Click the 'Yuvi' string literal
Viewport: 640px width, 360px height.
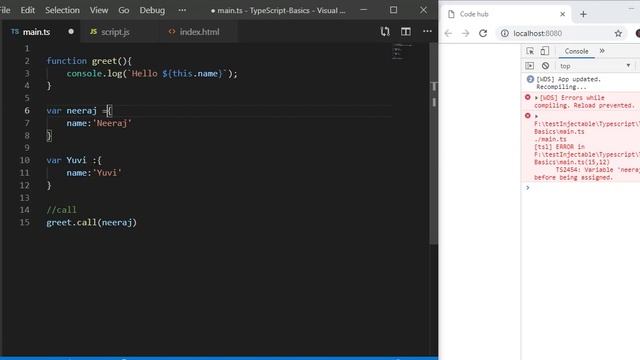click(x=107, y=173)
